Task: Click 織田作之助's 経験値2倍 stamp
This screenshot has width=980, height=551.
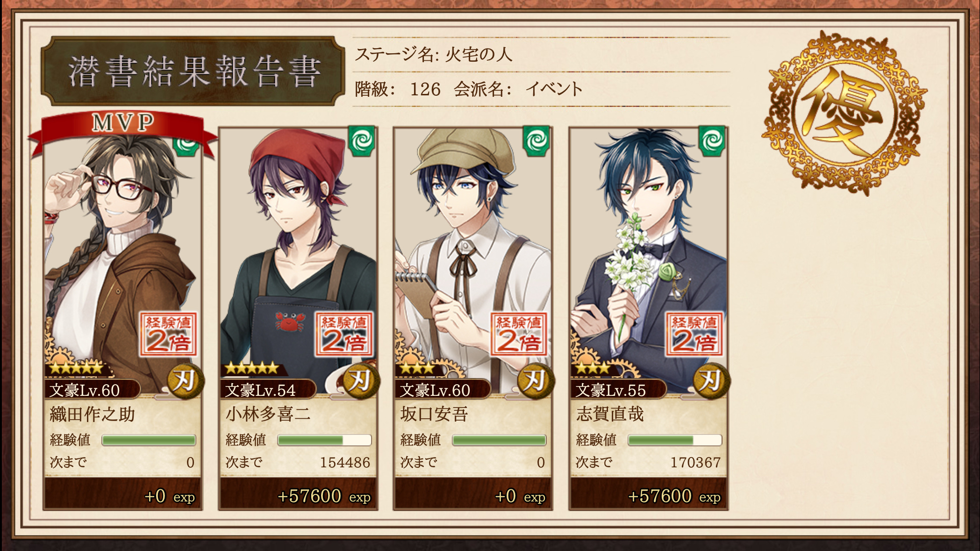Action: pos(169,335)
